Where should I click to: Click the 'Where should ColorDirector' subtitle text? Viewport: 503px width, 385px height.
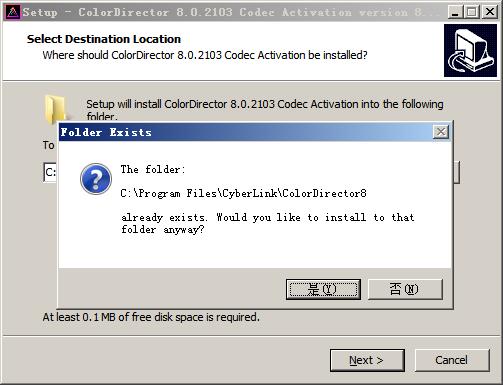click(x=205, y=55)
